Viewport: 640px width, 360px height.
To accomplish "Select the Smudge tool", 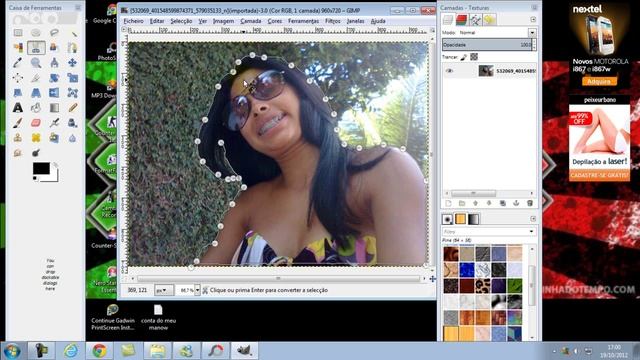I will pos(18,153).
